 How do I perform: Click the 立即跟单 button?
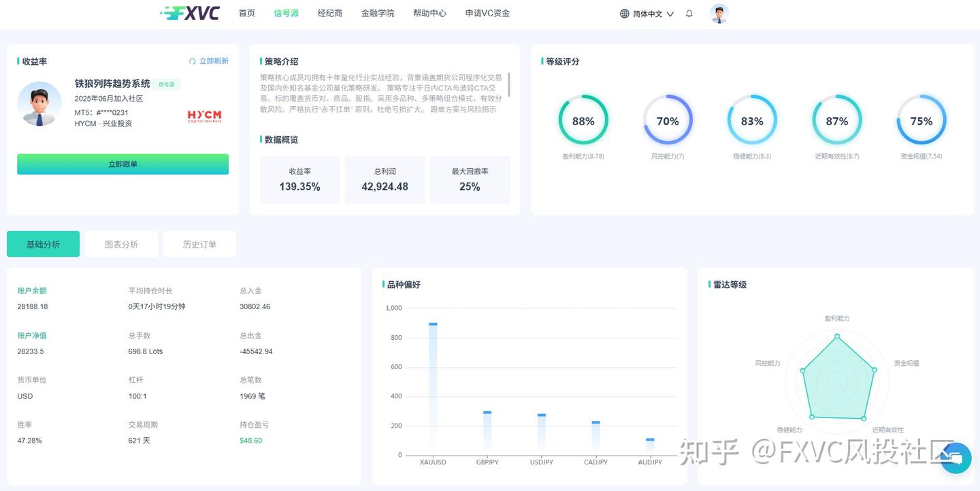(x=122, y=164)
